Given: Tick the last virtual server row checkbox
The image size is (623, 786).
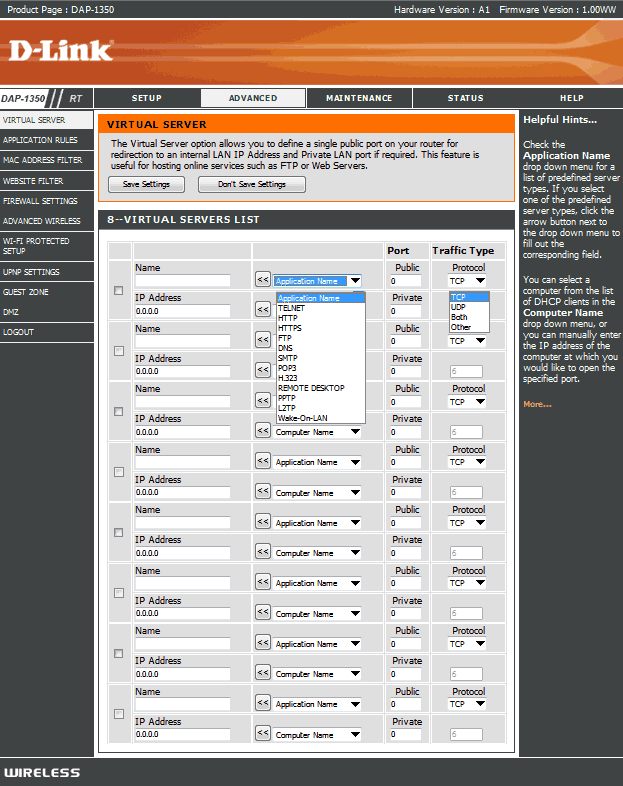Looking at the screenshot, I should 119,713.
